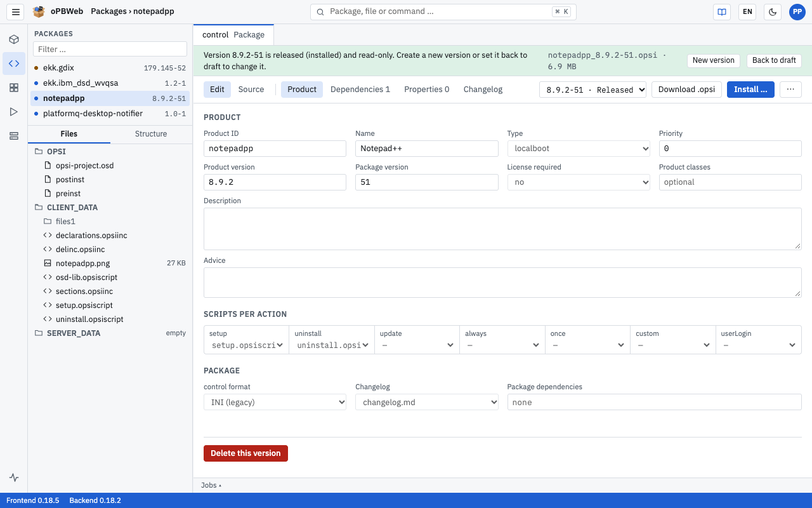812x508 pixels.
Task: Open declarations.opsiinc file
Action: click(110, 236)
